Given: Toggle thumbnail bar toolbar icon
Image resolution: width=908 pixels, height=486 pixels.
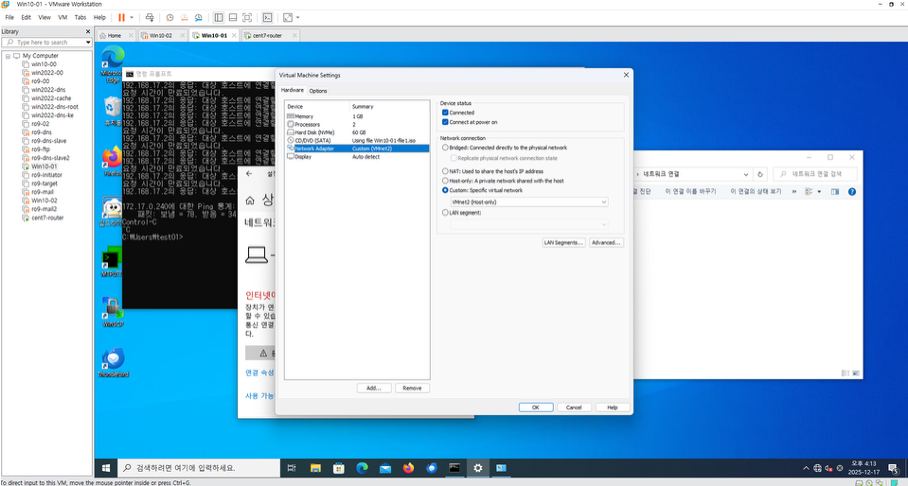Looking at the screenshot, I should (x=233, y=17).
